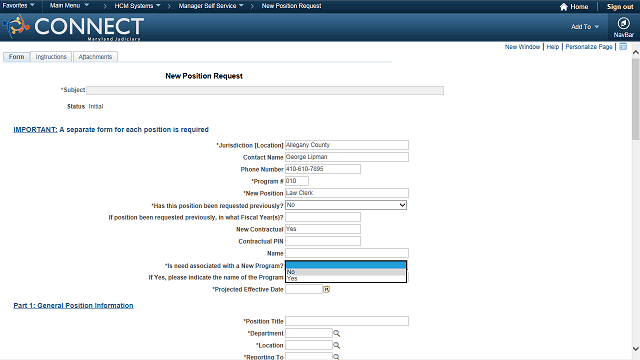Screen dimensions: 640x360
Task: Open the Help link
Action: 553,47
